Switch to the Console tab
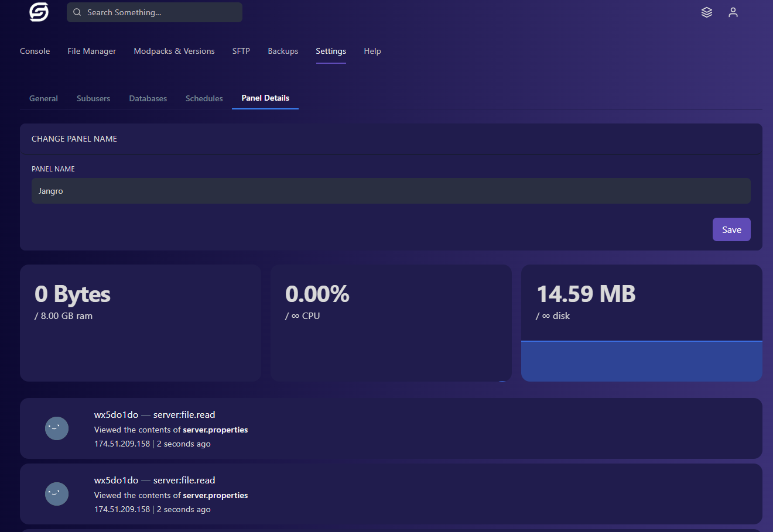The height and width of the screenshot is (532, 773). coord(35,51)
